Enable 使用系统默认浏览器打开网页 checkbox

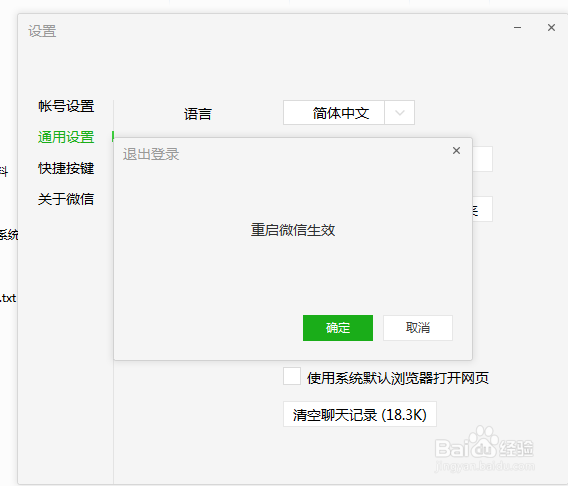point(292,376)
